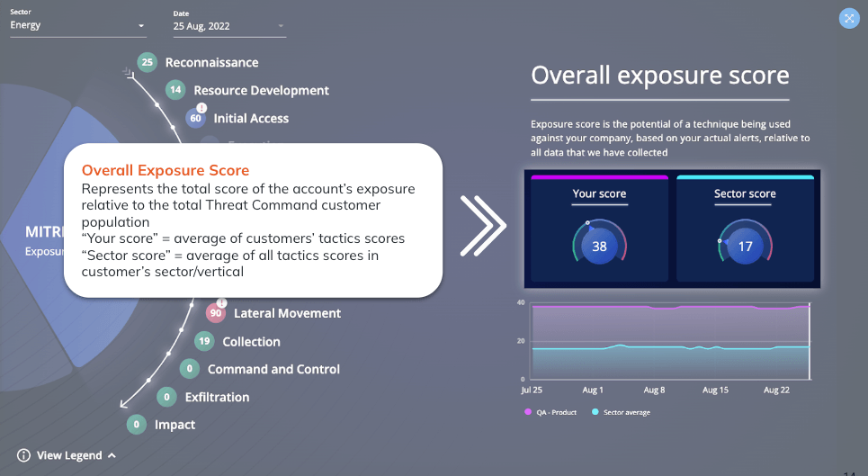Select the Command and Control tactic
Viewport: 868px width, 476px height.
(x=273, y=369)
